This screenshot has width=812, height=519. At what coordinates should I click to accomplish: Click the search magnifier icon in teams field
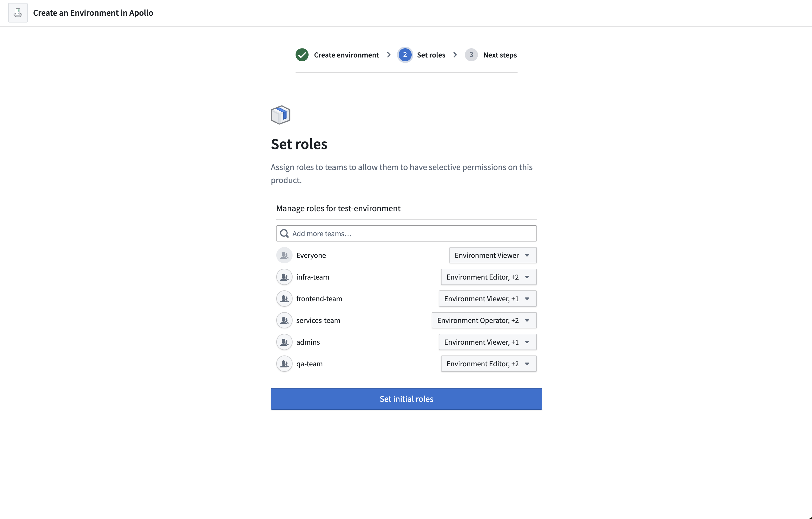(x=284, y=233)
